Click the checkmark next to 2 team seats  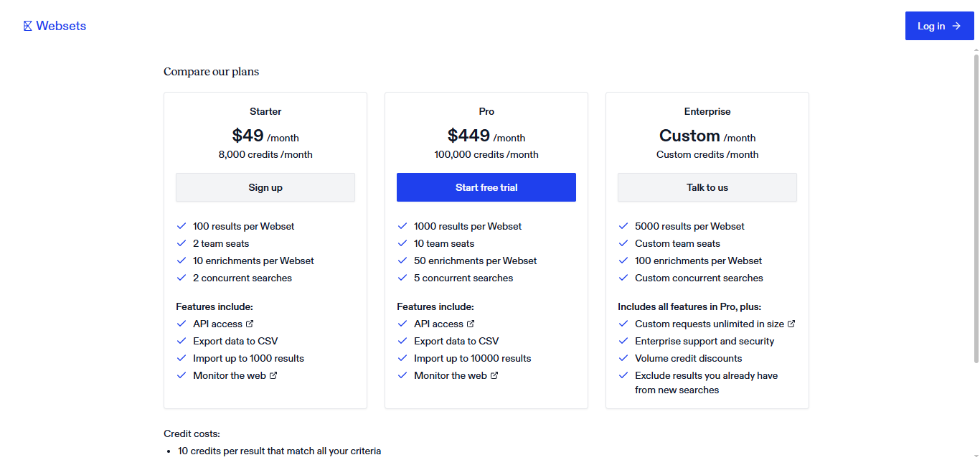click(x=181, y=243)
